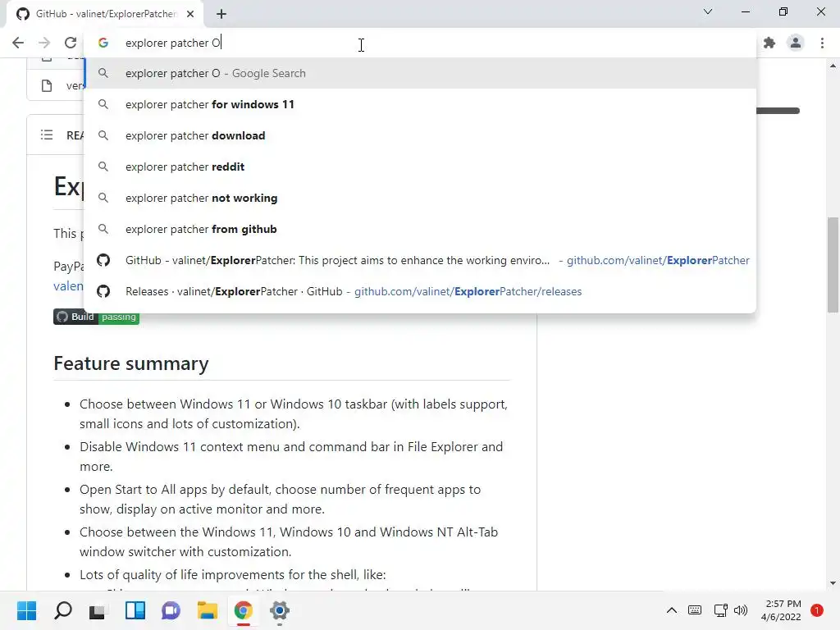Click GitHub icon beside Releases suggestion
The image size is (840, 630).
point(103,291)
